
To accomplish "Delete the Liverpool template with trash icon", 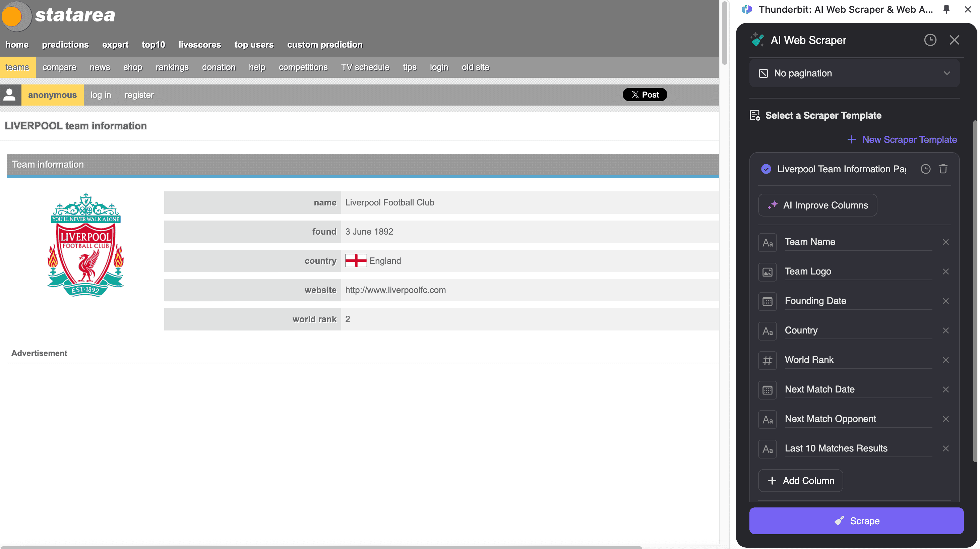I will point(943,169).
